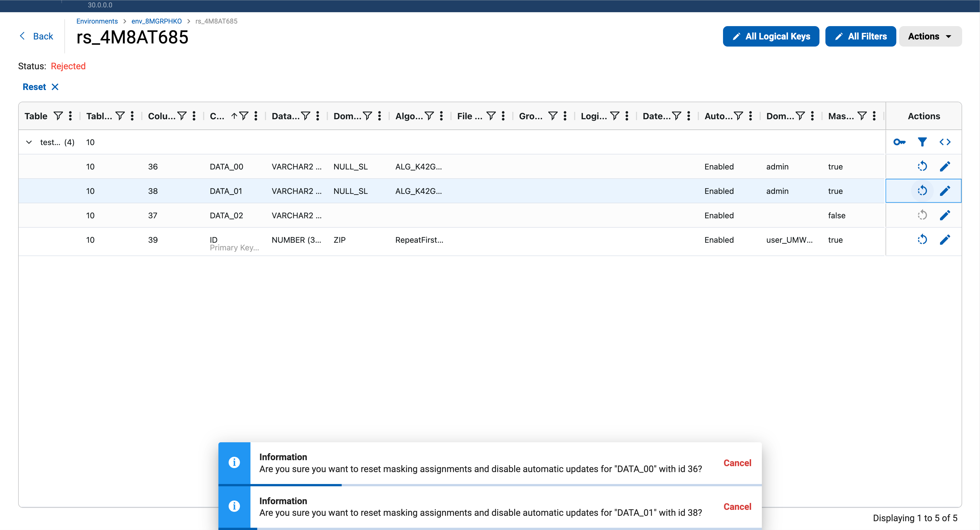The height and width of the screenshot is (530, 980).
Task: Edit the DATA_01 row using its pencil icon
Action: click(x=945, y=191)
